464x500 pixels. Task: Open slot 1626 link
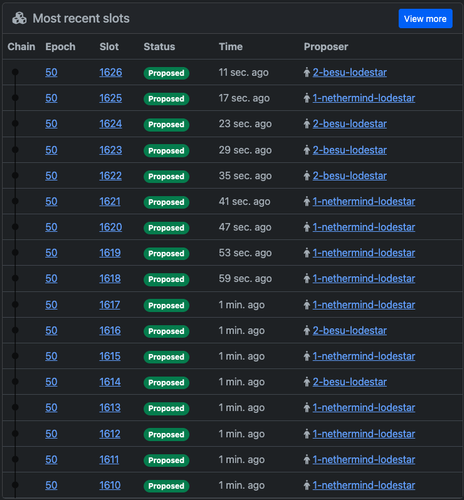pyautogui.click(x=111, y=72)
